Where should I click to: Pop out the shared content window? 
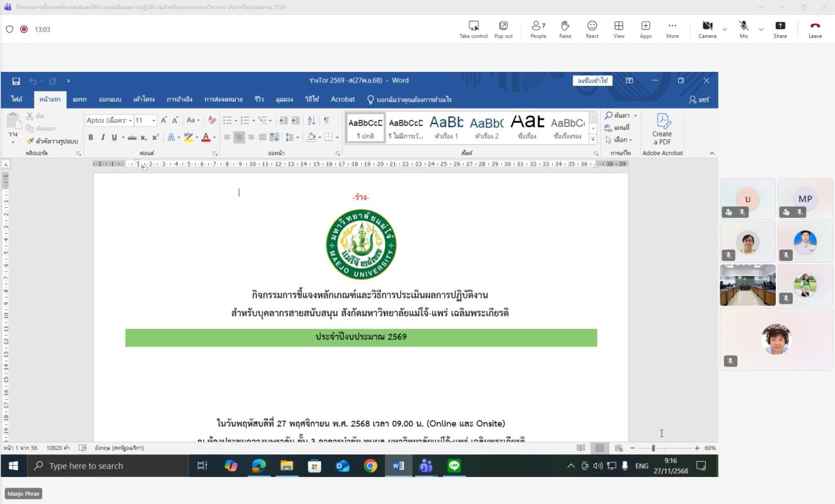point(503,29)
